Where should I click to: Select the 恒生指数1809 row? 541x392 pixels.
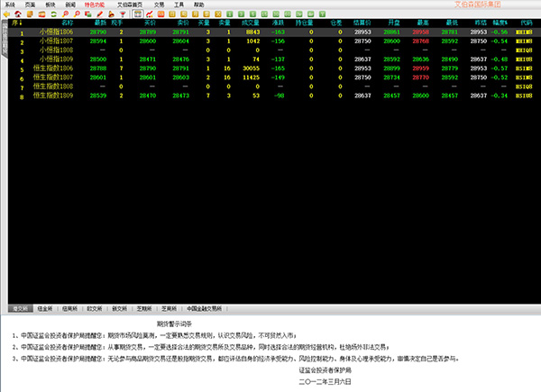pos(274,96)
